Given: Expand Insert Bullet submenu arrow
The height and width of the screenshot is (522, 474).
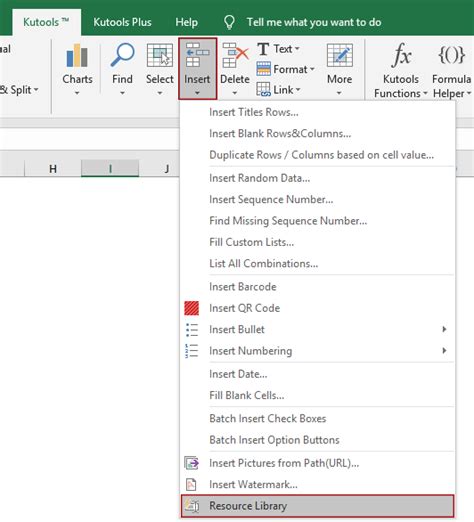Looking at the screenshot, I should coord(444,329).
